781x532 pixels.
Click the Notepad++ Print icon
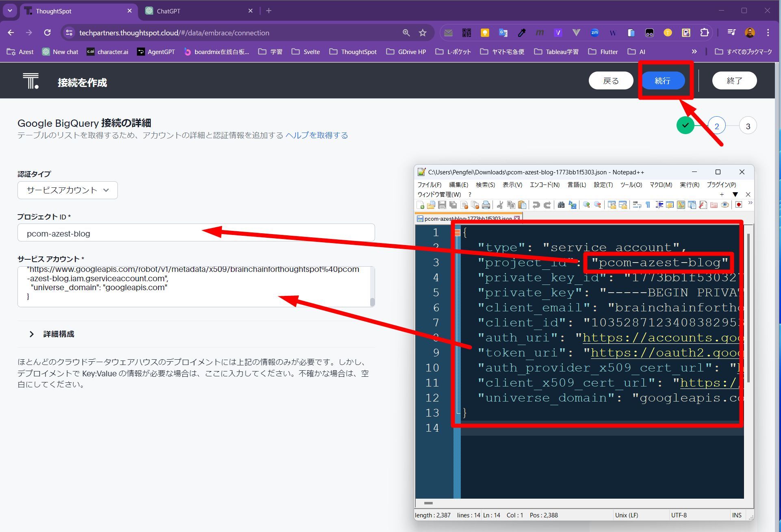click(x=486, y=205)
